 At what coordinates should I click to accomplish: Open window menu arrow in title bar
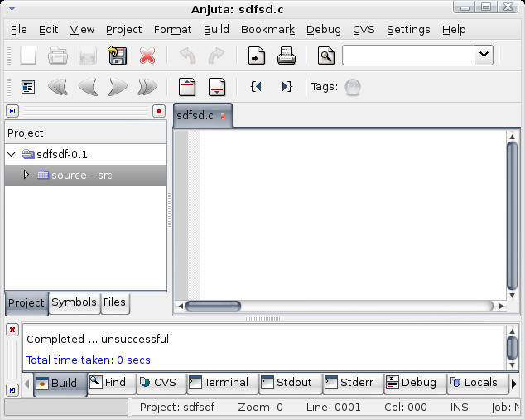tap(12, 9)
